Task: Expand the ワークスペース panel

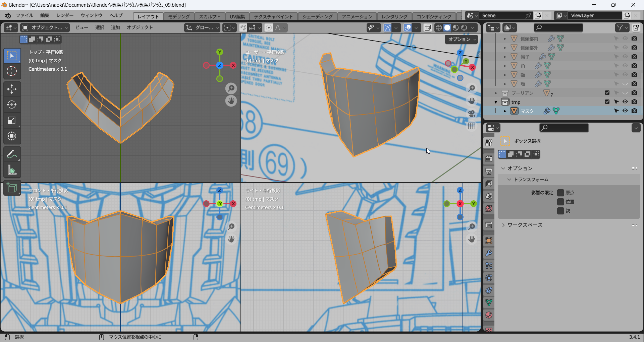Action: tap(525, 225)
